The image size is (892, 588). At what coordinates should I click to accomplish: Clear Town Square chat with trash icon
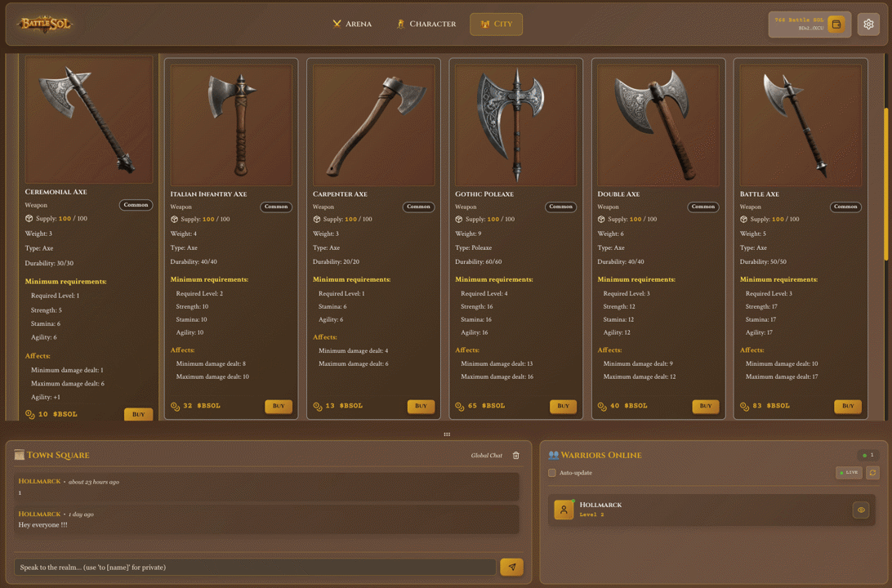pos(515,456)
